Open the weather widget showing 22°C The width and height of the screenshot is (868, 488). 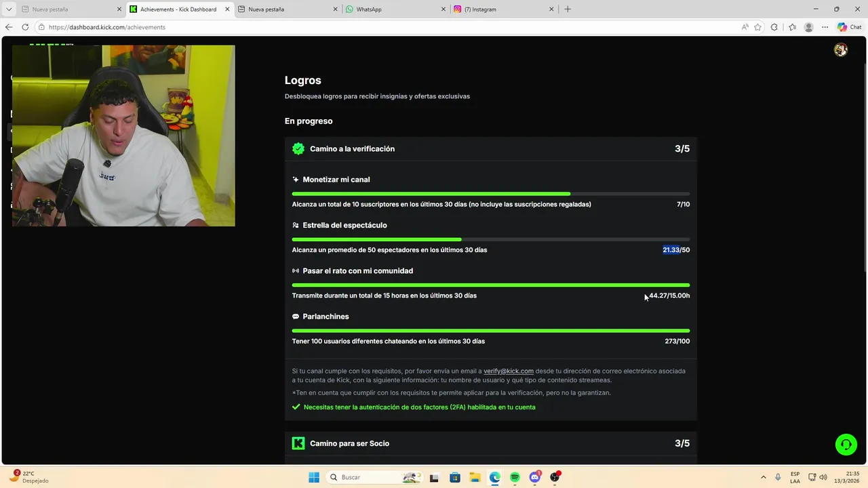pyautogui.click(x=28, y=477)
